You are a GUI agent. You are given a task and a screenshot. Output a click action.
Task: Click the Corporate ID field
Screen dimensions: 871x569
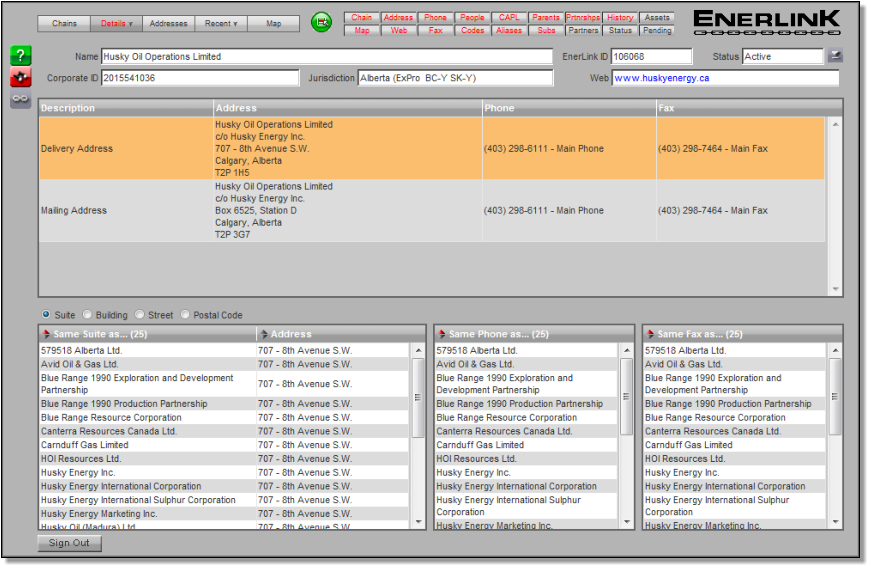coord(200,78)
